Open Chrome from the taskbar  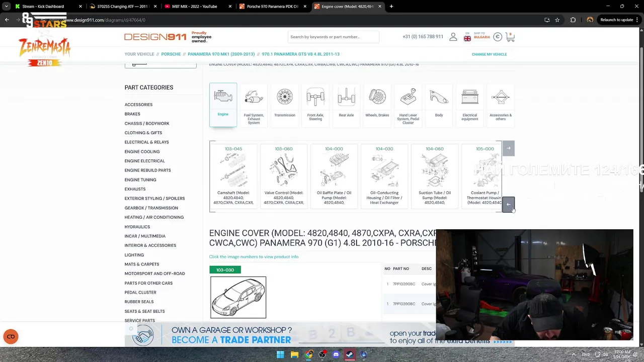coord(308,354)
